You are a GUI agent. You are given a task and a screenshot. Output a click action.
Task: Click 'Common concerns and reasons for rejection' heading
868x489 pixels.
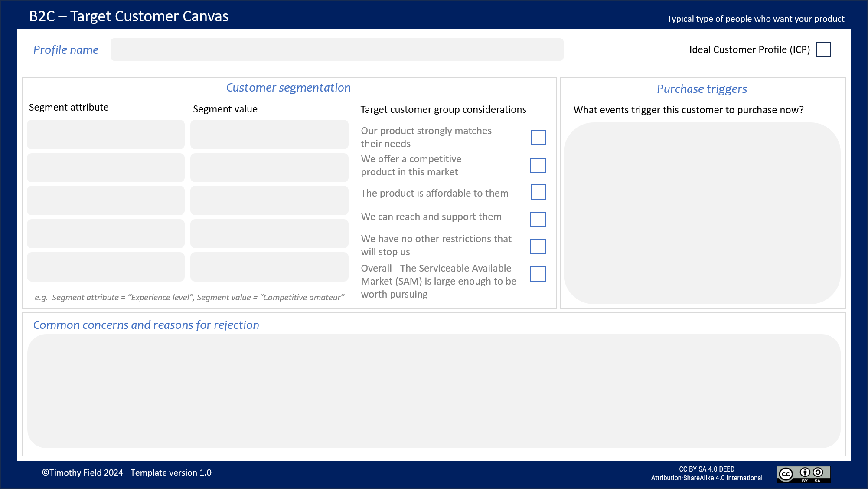146,325
